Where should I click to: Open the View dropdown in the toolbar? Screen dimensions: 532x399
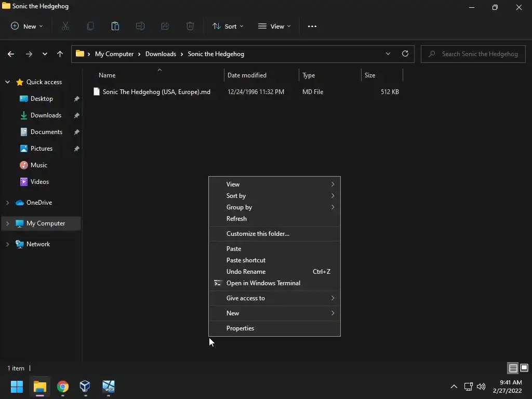[x=274, y=26]
